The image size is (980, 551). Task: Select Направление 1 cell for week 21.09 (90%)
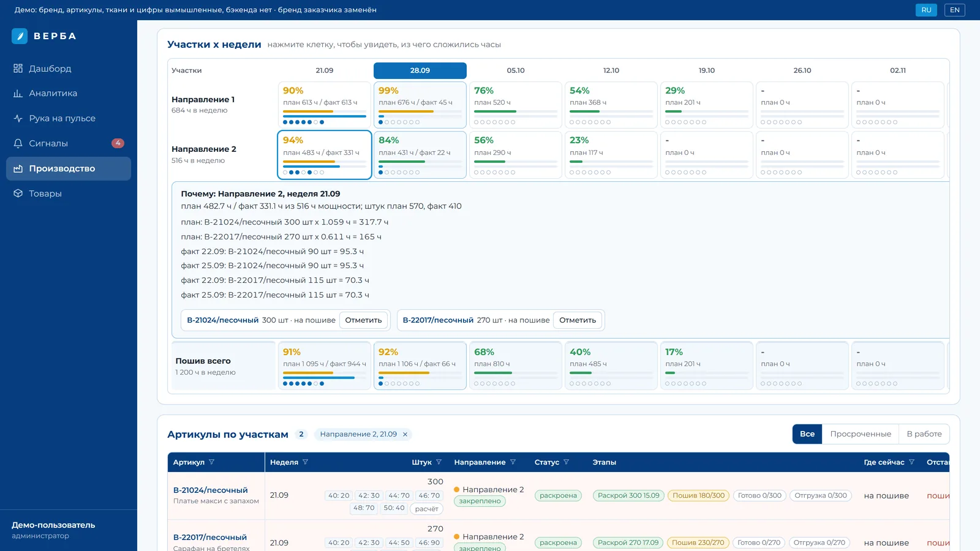click(325, 105)
